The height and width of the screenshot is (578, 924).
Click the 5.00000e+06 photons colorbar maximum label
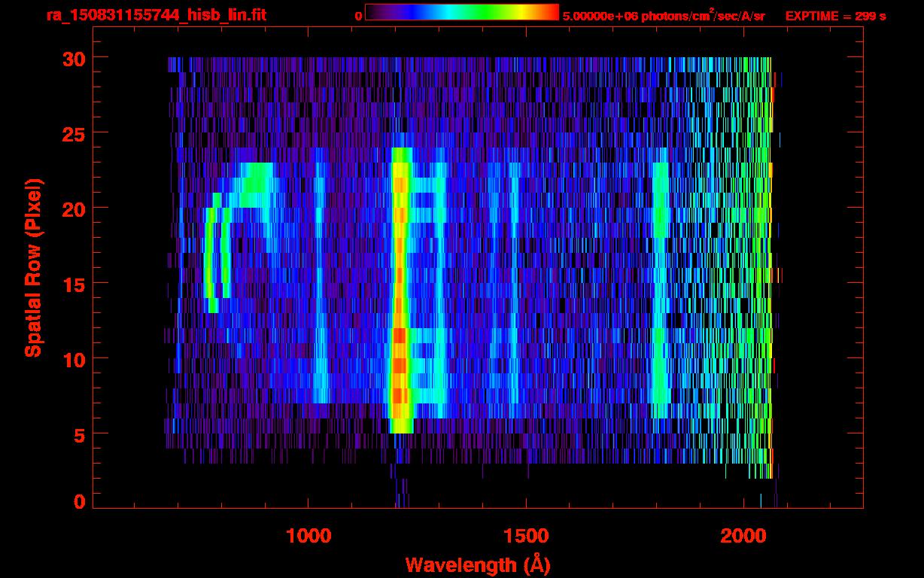pos(663,16)
